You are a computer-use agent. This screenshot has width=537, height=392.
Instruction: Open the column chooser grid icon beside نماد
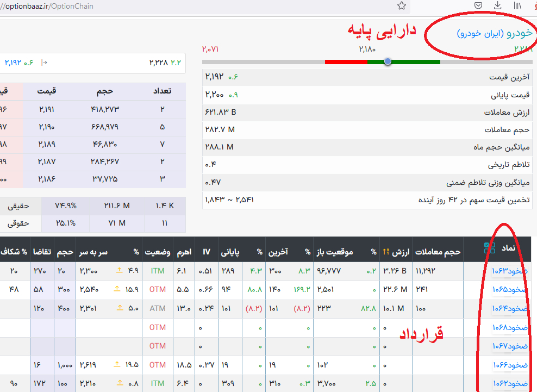coord(490,248)
